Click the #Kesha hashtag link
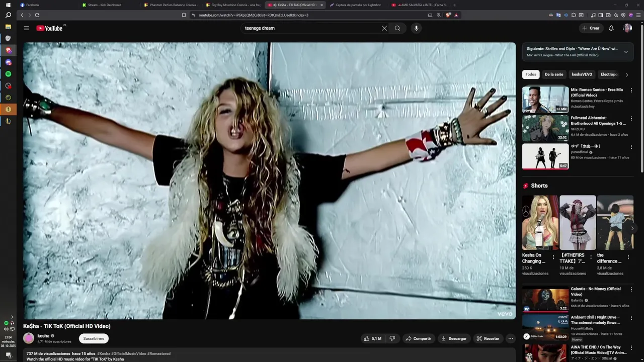644x362 pixels. tap(104, 353)
